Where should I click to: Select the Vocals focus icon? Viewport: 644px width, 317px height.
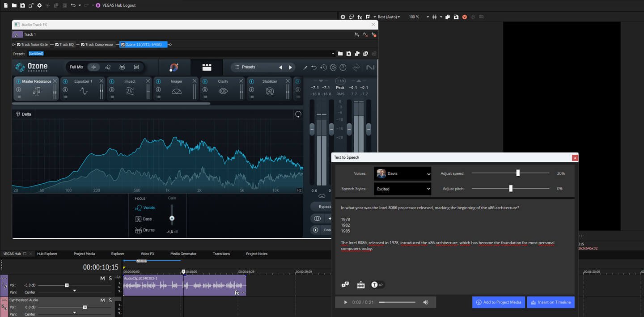coord(139,208)
